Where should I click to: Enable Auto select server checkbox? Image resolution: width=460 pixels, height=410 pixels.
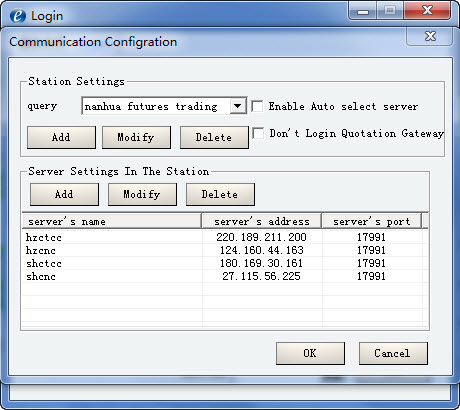257,107
